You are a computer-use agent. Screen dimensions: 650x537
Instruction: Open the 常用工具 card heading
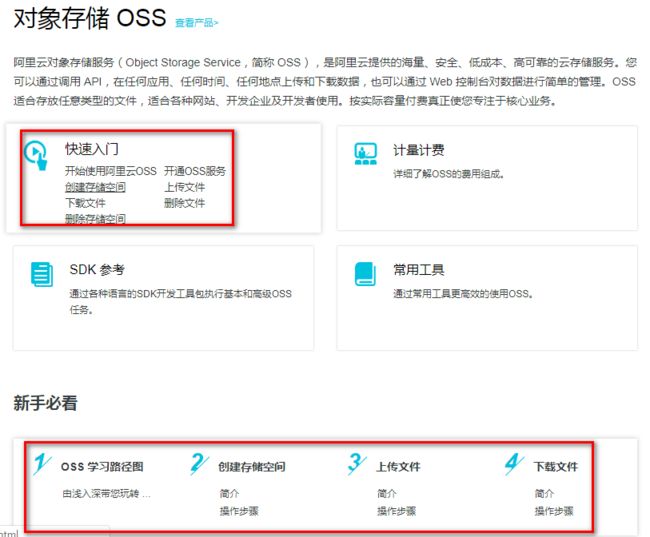419,270
